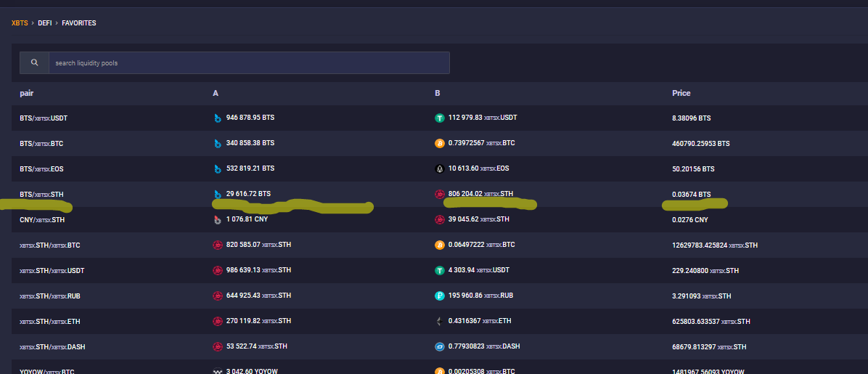Click STH icon beside 39 045.62
The height and width of the screenshot is (374, 868).
440,220
